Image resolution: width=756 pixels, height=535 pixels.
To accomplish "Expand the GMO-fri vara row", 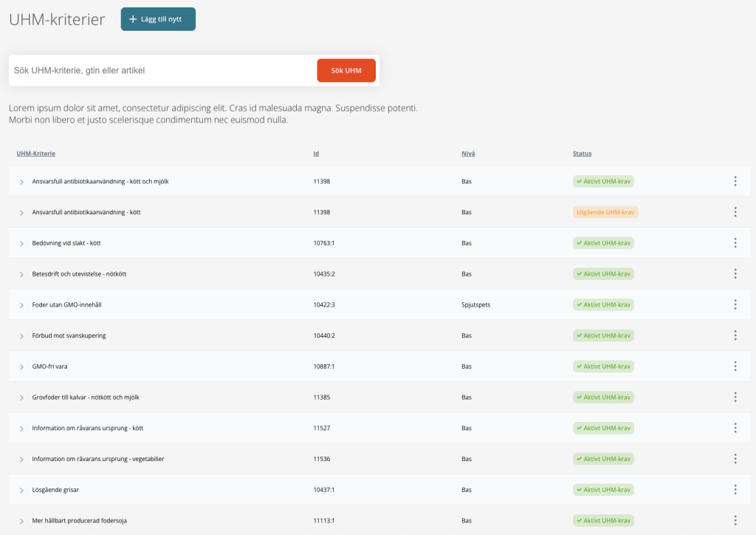I will pyautogui.click(x=21, y=367).
